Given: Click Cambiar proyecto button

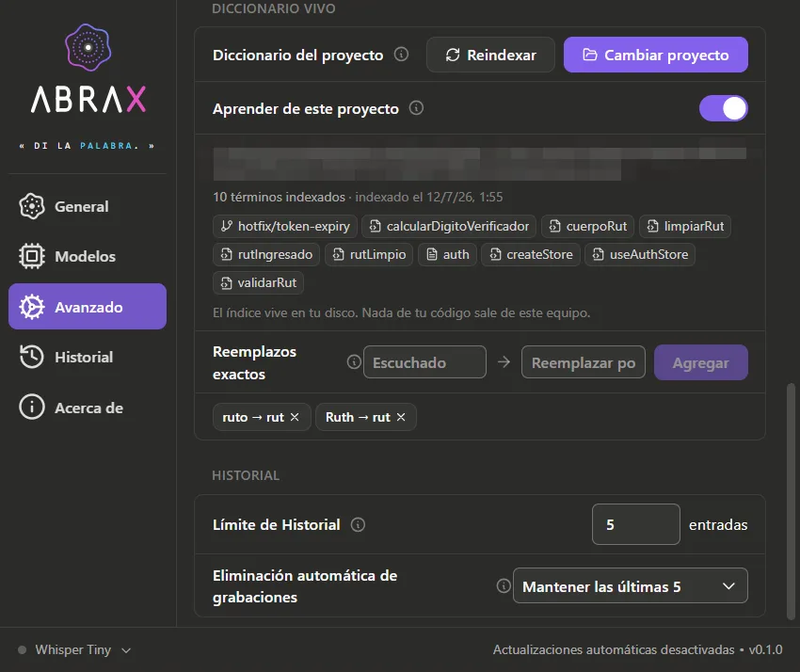Looking at the screenshot, I should (656, 55).
